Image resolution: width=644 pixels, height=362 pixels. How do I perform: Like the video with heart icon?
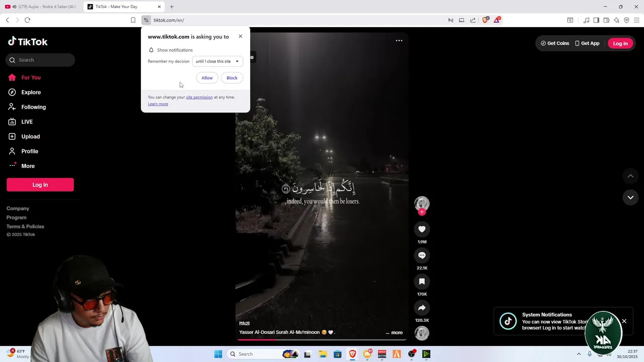point(422,229)
